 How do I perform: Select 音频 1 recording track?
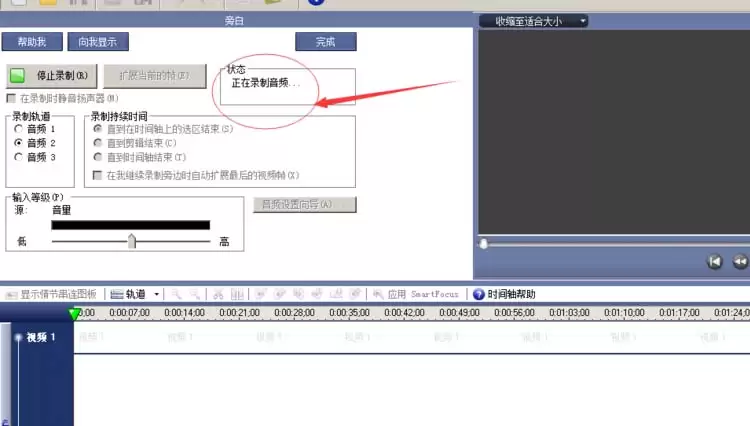18,129
